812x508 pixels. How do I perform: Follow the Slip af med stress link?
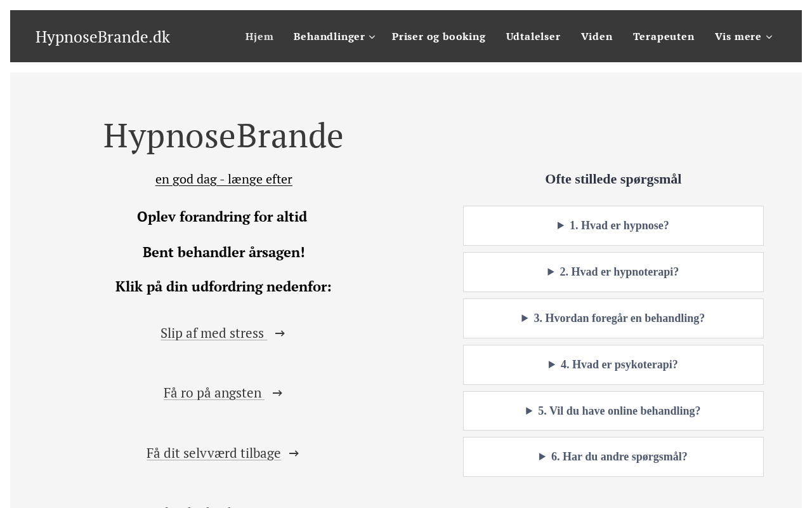214,333
